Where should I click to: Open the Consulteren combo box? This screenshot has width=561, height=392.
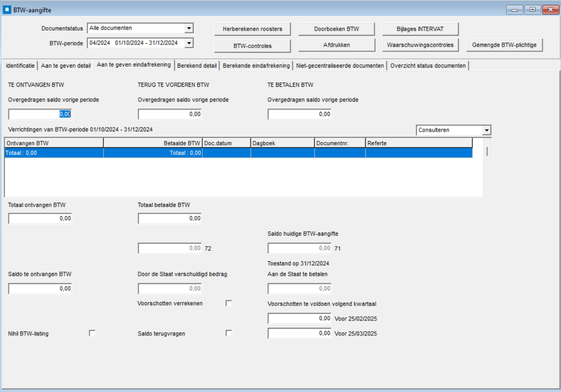point(487,130)
